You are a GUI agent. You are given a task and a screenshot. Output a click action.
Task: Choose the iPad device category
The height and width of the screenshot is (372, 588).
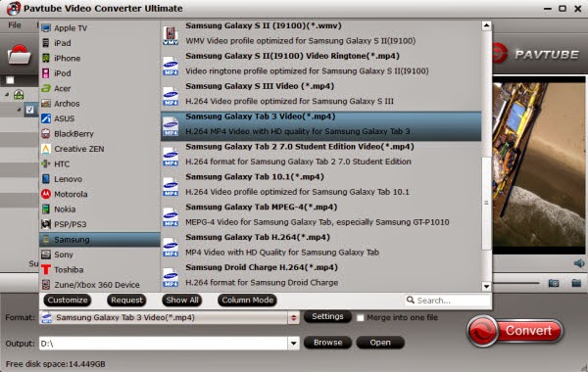click(100, 43)
